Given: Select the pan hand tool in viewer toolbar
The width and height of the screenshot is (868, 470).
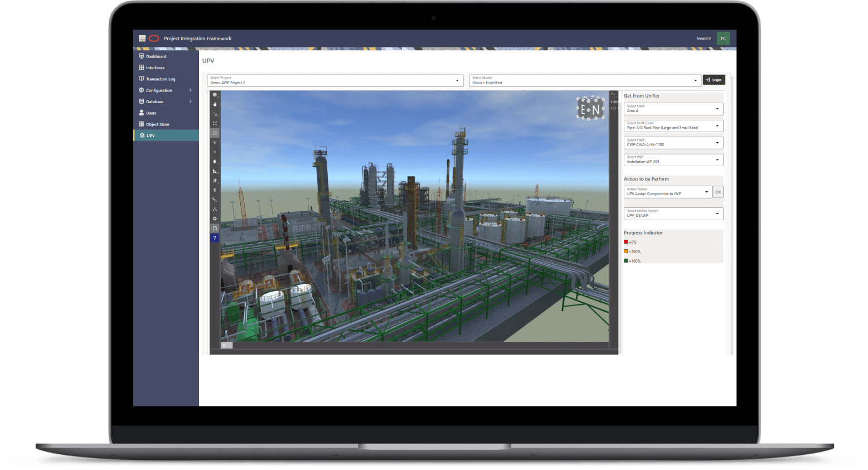Looking at the screenshot, I should (x=215, y=104).
